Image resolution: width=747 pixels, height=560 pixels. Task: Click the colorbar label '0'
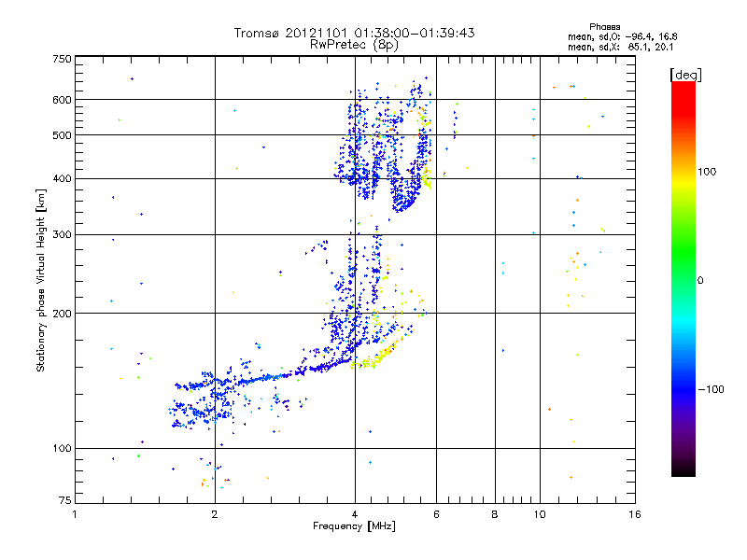tap(700, 280)
